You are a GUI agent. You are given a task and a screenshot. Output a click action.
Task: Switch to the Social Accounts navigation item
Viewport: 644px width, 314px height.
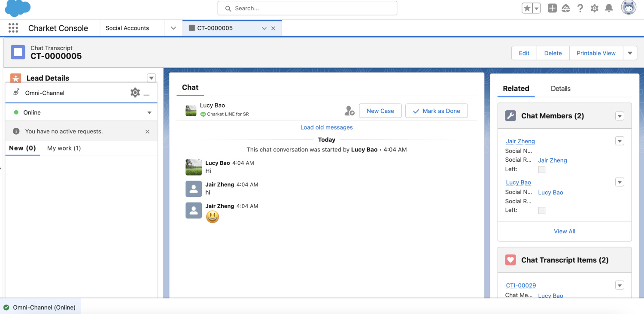click(x=127, y=28)
